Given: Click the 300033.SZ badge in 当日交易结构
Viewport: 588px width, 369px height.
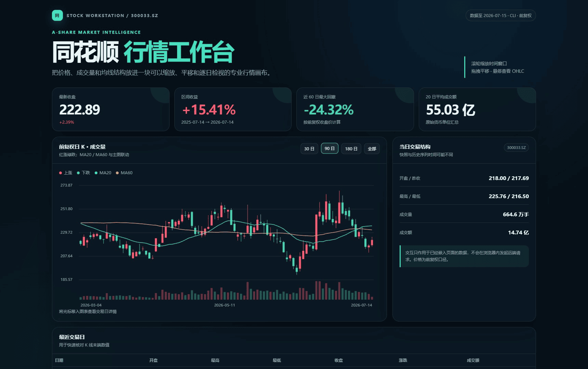Looking at the screenshot, I should point(516,148).
